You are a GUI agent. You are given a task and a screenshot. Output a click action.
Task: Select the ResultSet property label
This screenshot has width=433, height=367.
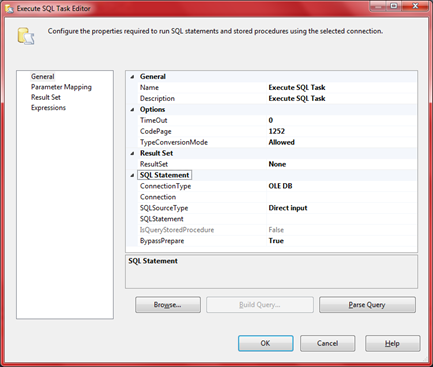154,164
